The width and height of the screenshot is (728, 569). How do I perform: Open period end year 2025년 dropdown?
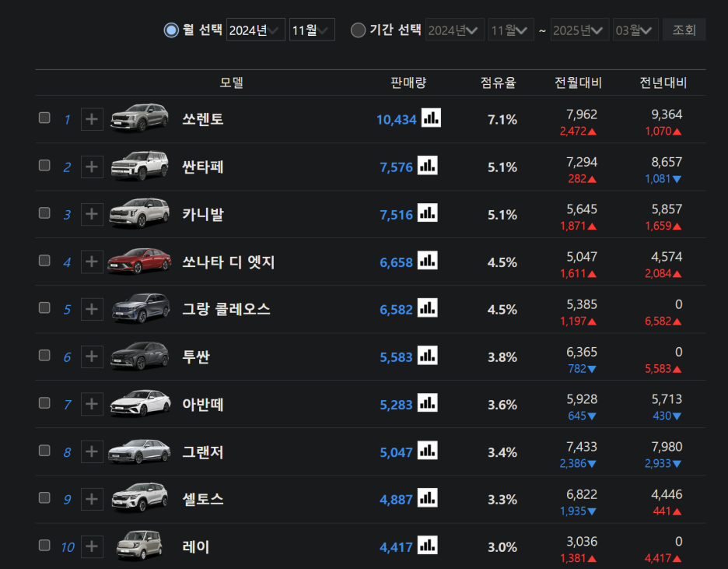(x=580, y=30)
